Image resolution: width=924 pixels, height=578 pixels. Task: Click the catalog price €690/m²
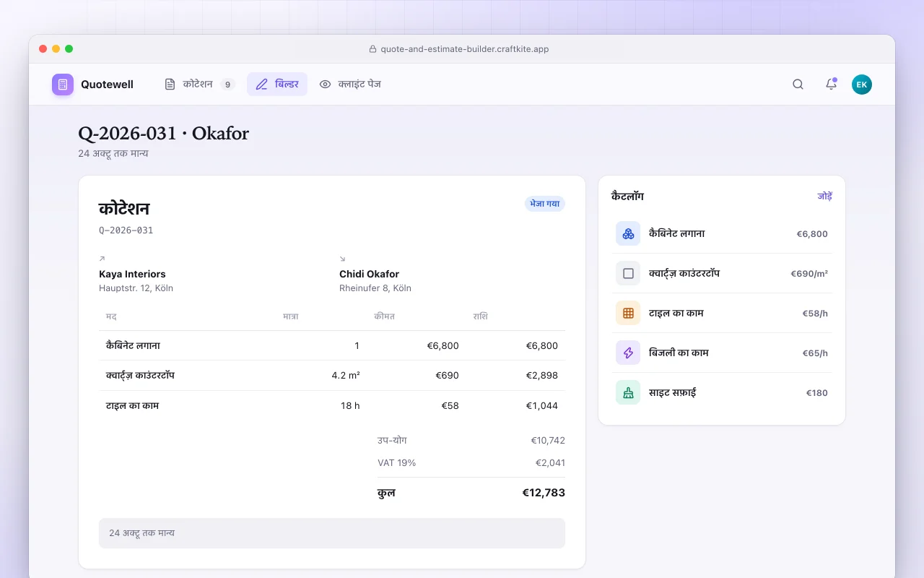(809, 274)
